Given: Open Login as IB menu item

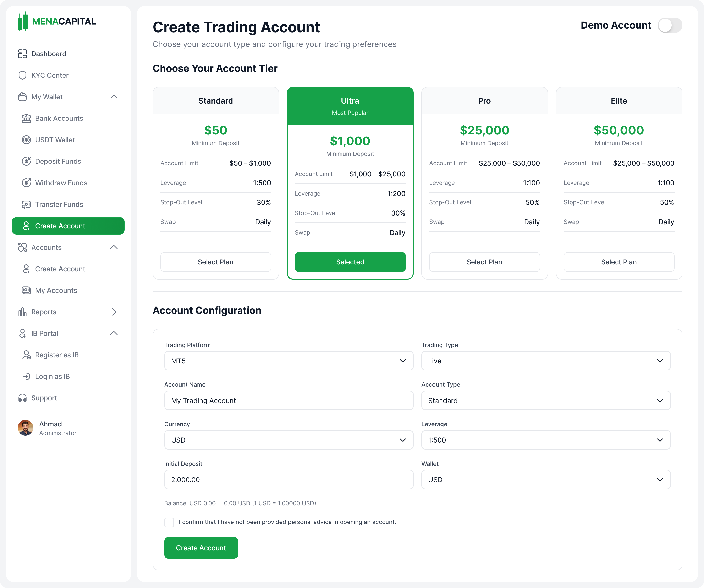Looking at the screenshot, I should tap(68, 376).
